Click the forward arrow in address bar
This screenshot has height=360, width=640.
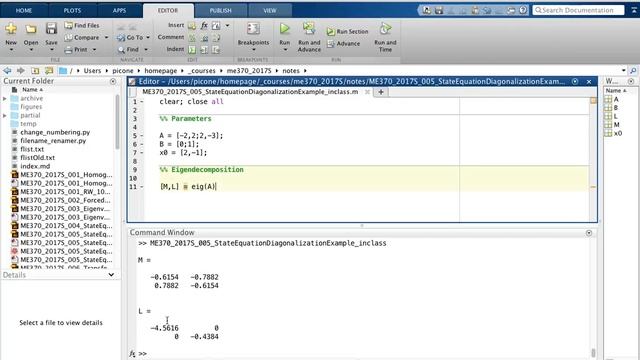(x=21, y=71)
